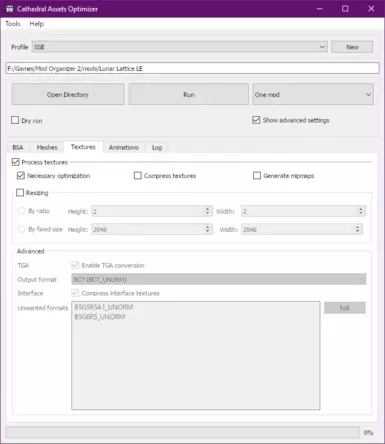The width and height of the screenshot is (385, 444).
Task: Select B5G6R5_UNORM in unwanted formats
Action: point(100,317)
